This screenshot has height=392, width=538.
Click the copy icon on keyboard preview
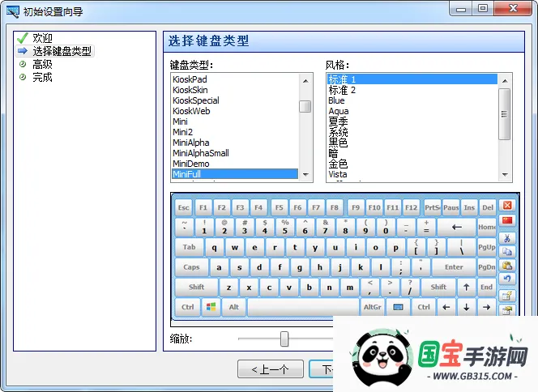point(508,252)
